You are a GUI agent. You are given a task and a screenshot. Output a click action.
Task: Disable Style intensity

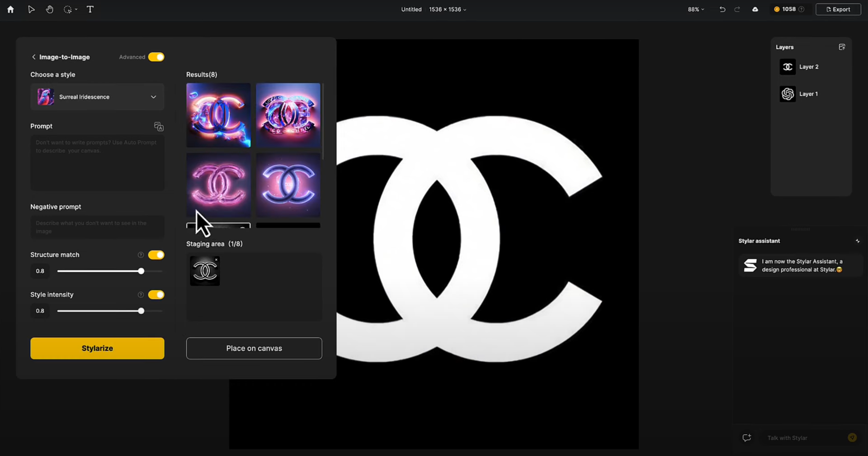point(156,294)
